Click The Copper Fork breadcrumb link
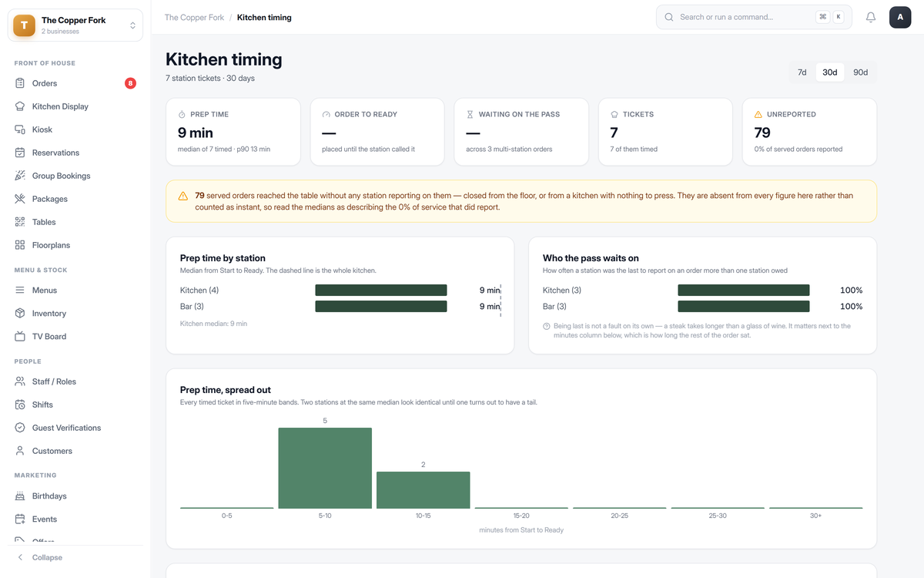Screen dimensions: 924x578 click(194, 17)
